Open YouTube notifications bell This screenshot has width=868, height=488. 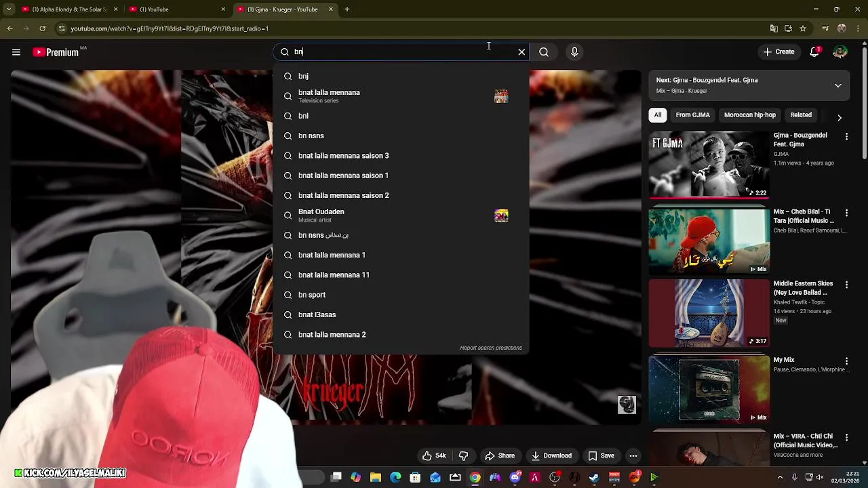tap(815, 52)
